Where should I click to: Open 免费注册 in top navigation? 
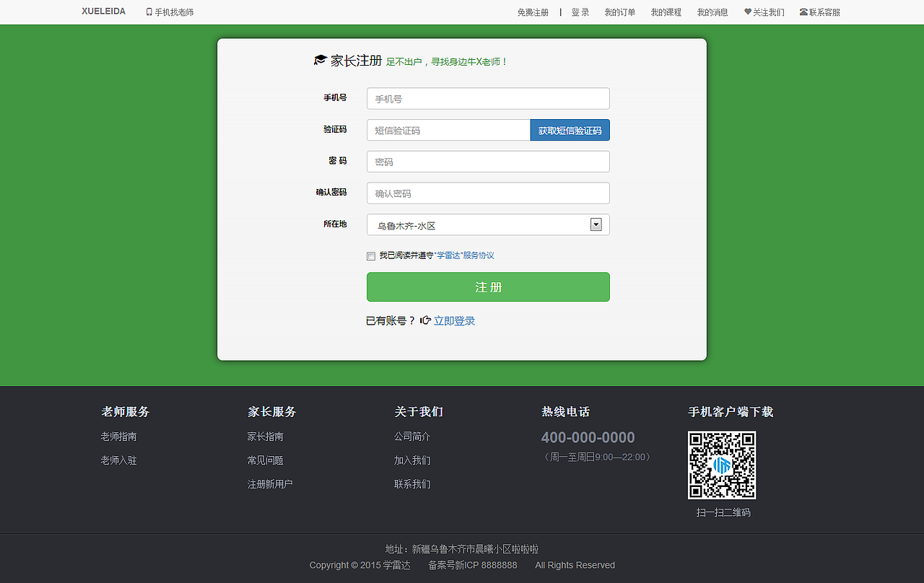[533, 12]
